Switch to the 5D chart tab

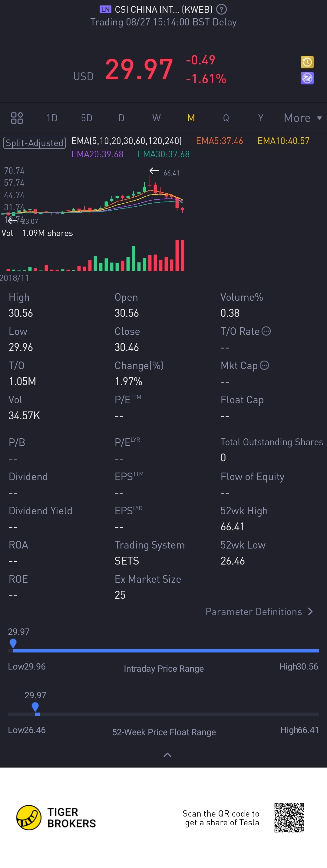pyautogui.click(x=87, y=118)
